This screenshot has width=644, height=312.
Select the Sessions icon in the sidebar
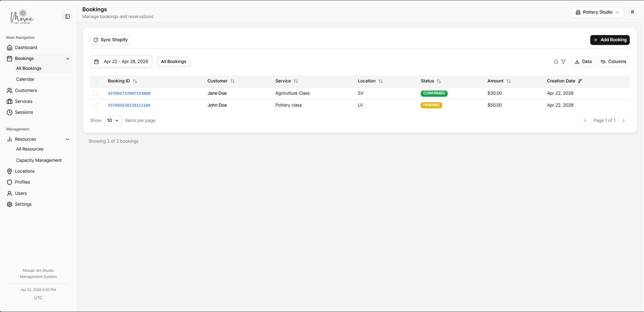9,112
